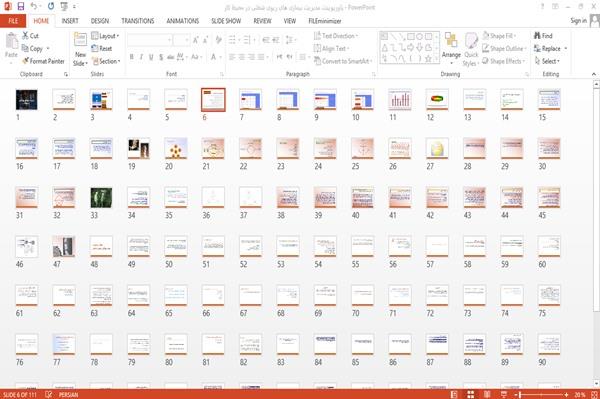Select slide 33 thumbnail

click(x=101, y=197)
